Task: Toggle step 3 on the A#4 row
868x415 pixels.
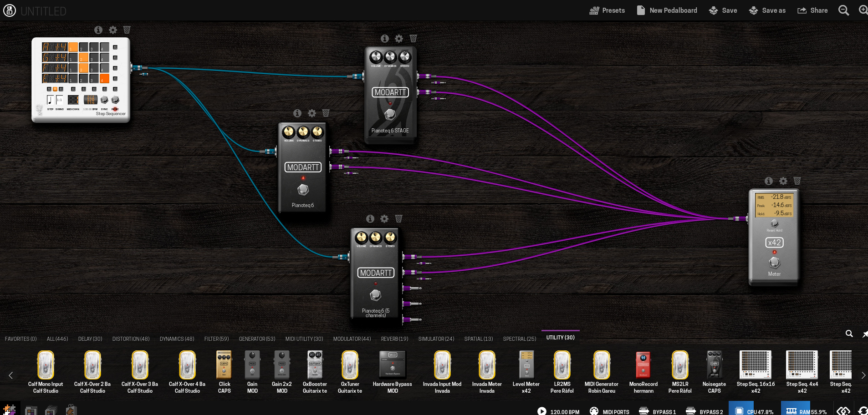Action: [x=94, y=47]
